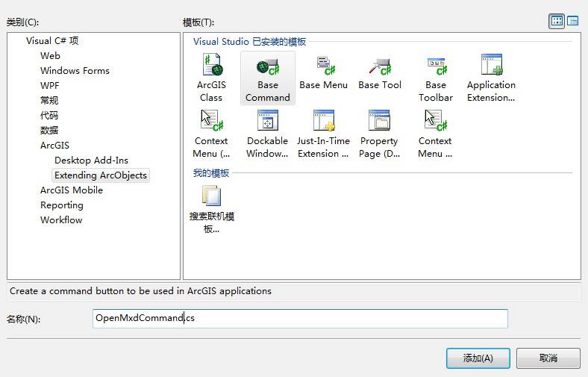This screenshot has width=588, height=377.
Task: Select the 数据 category
Action: [49, 131]
